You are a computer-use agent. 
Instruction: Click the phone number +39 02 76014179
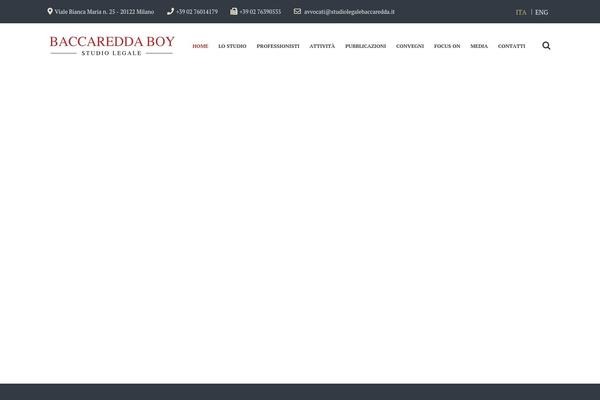click(x=197, y=12)
